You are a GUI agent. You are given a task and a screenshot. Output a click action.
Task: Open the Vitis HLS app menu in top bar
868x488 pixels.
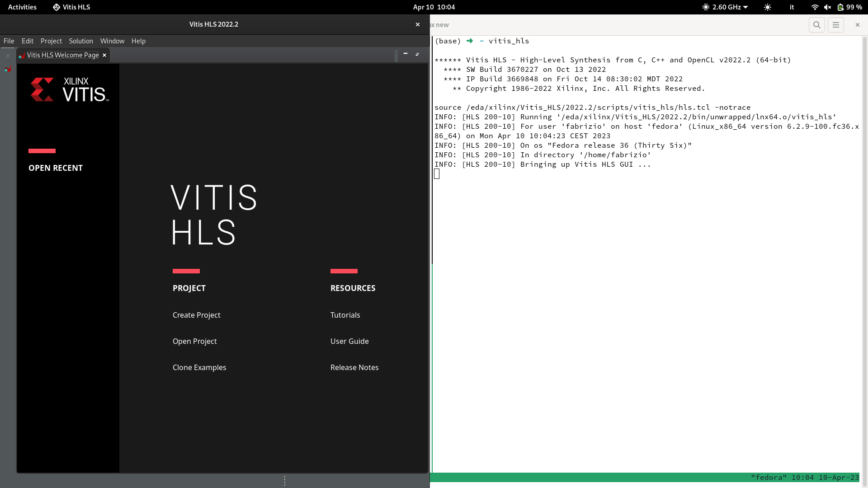coord(71,7)
